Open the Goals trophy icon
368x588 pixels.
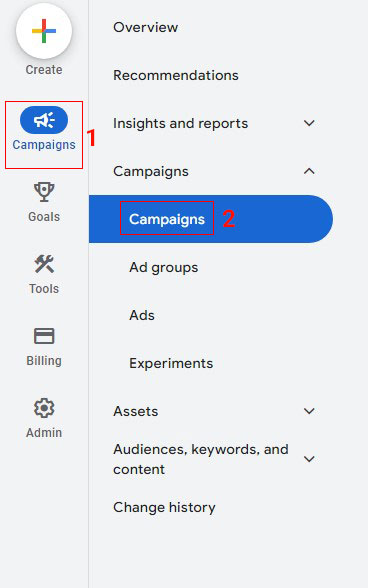(x=44, y=192)
